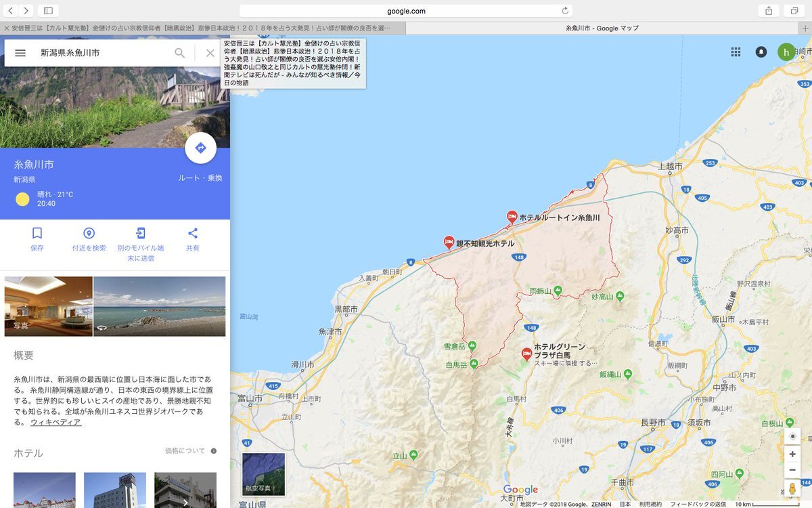Show my location on the map
The width and height of the screenshot is (812, 508).
(792, 436)
